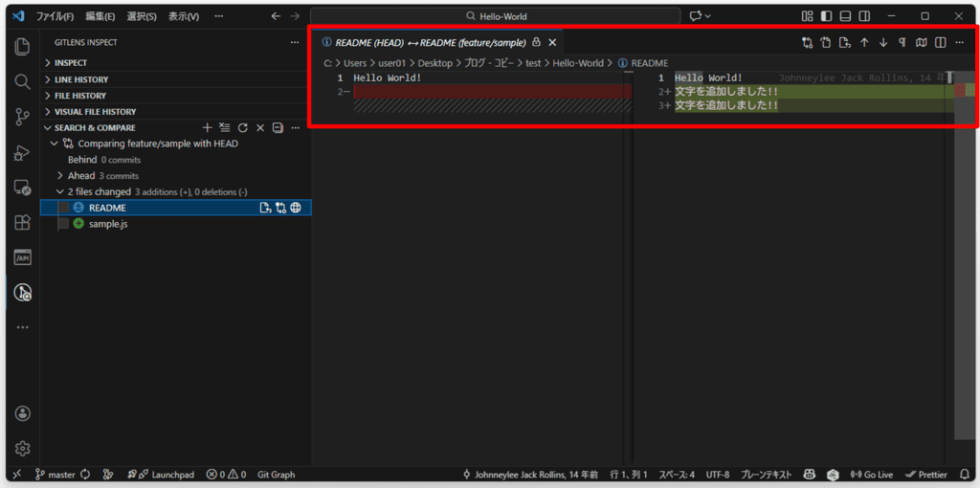Clear results in Search & Compare
Screen dimensions: 980x488
[225, 127]
